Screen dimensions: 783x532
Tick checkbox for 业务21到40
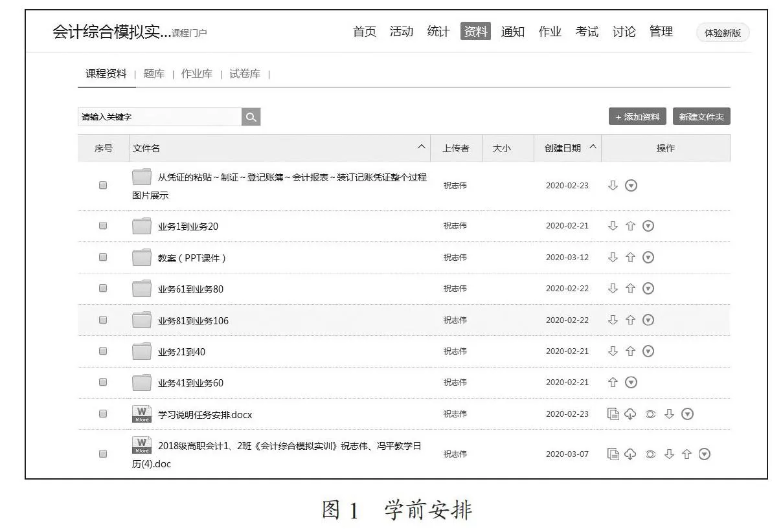click(103, 351)
